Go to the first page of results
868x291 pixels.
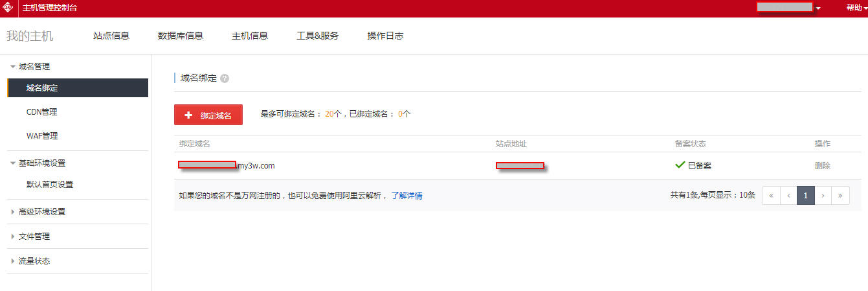pyautogui.click(x=771, y=195)
